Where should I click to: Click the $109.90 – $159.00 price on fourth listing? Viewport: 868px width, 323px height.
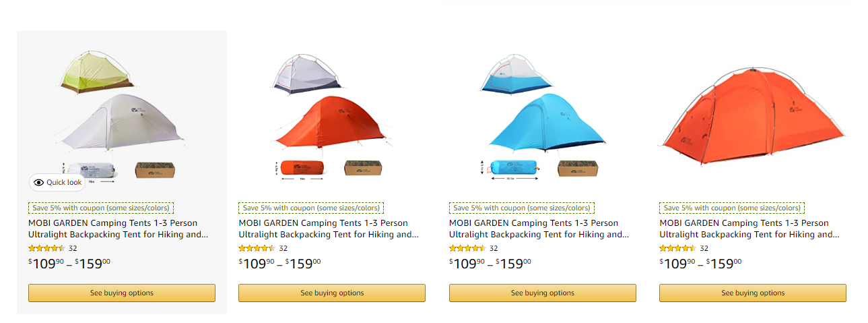tap(700, 264)
